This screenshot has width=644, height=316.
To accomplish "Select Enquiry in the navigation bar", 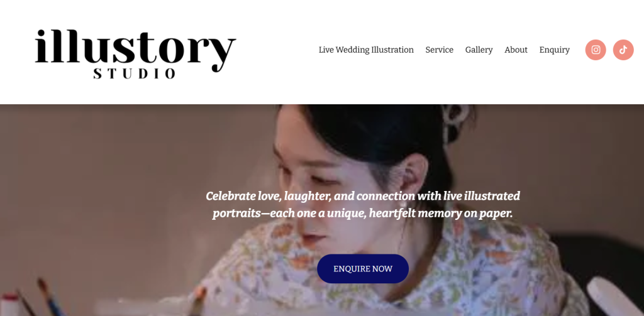I will (555, 50).
